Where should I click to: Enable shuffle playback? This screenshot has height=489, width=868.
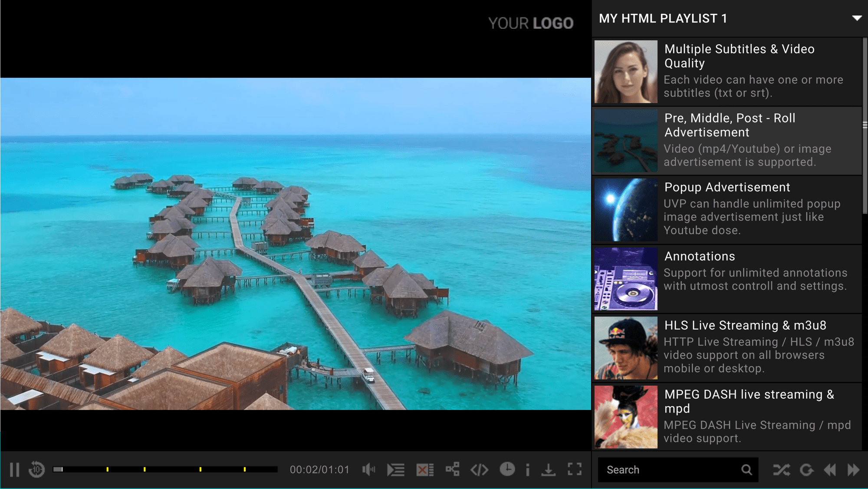point(781,469)
